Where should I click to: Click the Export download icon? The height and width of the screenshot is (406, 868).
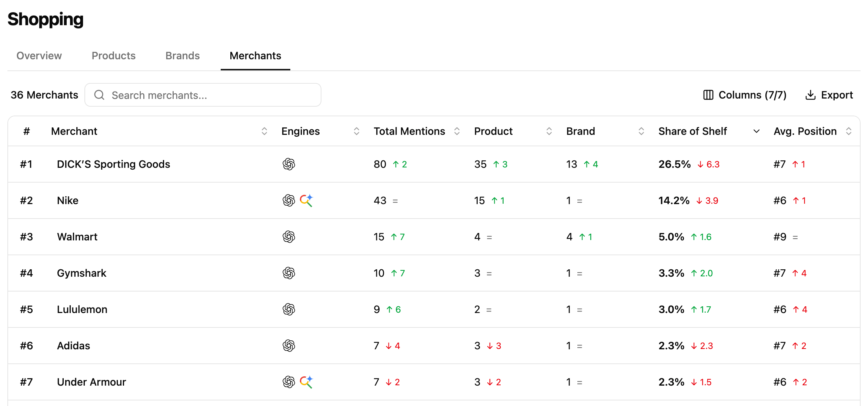(810, 95)
